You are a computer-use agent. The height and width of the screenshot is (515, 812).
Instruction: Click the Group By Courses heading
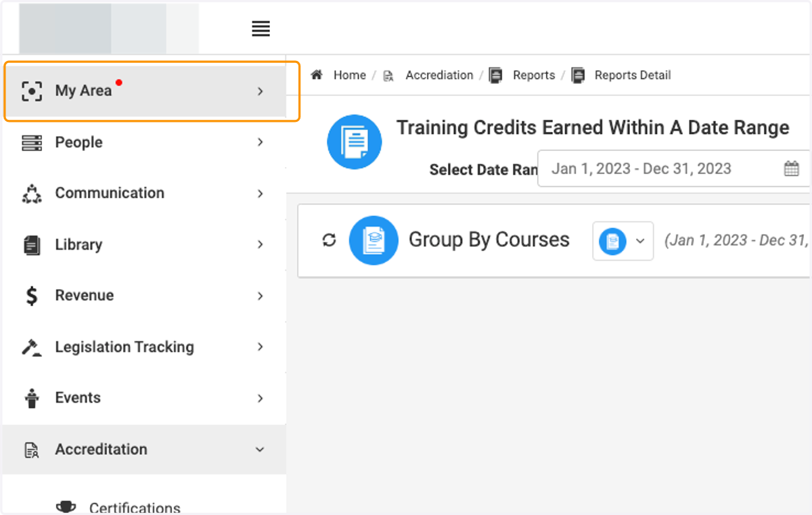[x=489, y=240]
